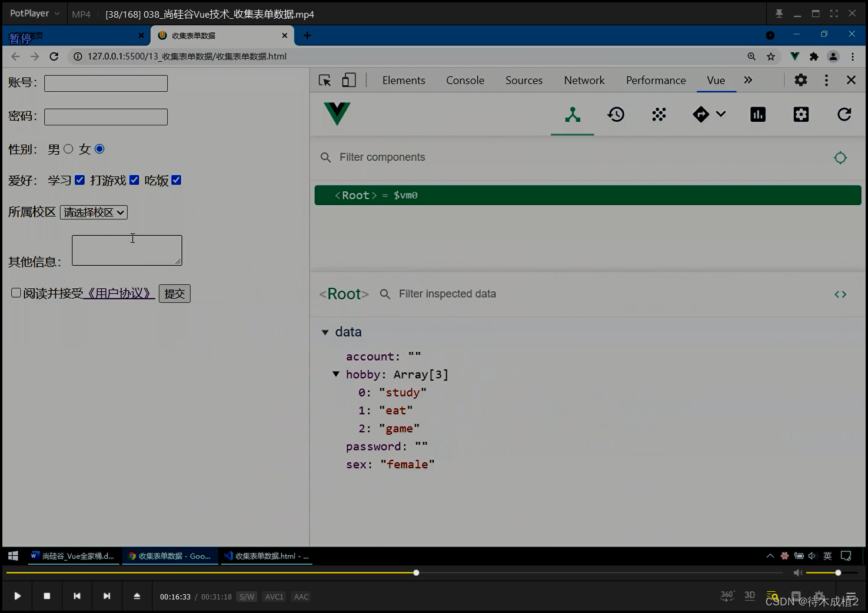This screenshot has height=613, width=868.
Task: Select the 男 radio button
Action: click(x=68, y=149)
